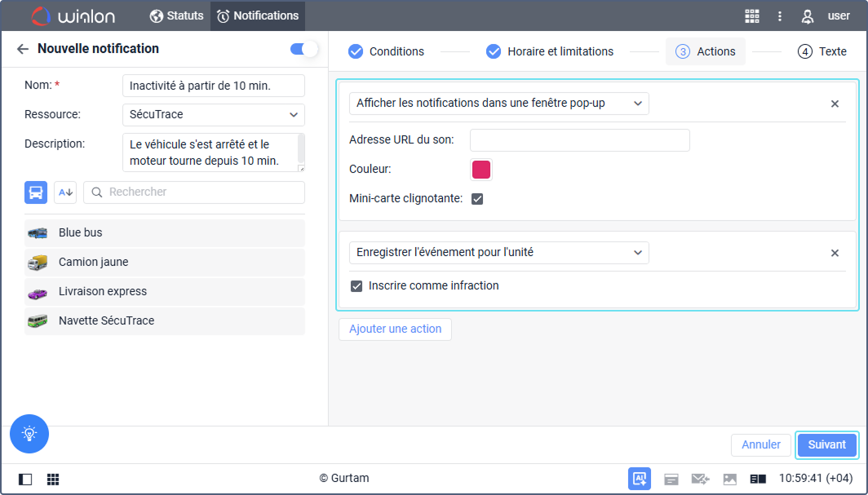Screen dimensions: 868x495
Task: Click the bus unit type filter icon
Action: click(36, 192)
